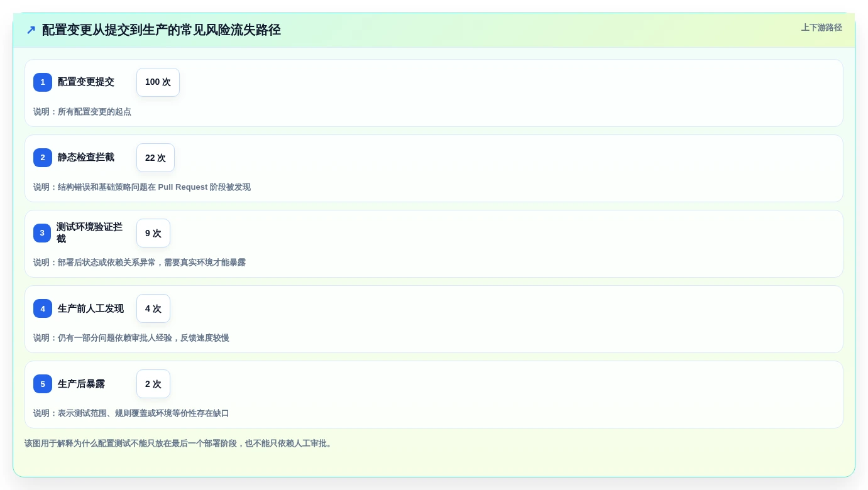This screenshot has width=868, height=490.
Task: Click the 生产后暴露 step name
Action: point(81,384)
